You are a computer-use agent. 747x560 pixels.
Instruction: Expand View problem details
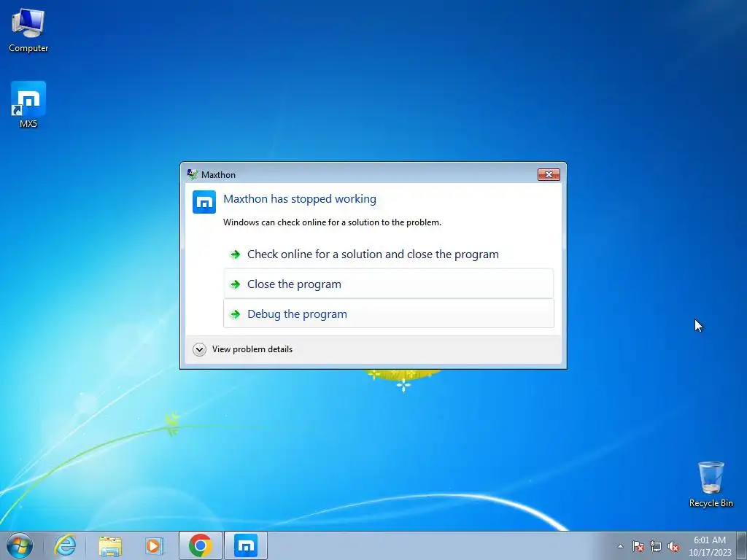point(243,349)
